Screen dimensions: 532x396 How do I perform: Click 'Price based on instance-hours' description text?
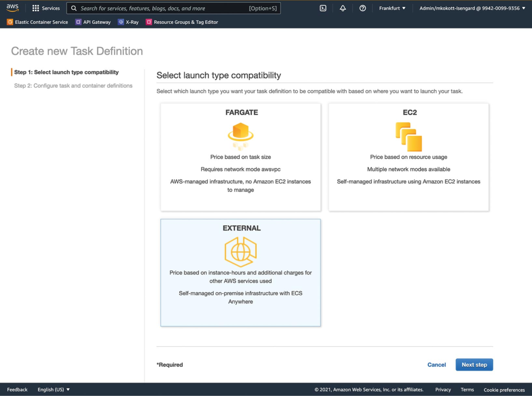tap(241, 277)
